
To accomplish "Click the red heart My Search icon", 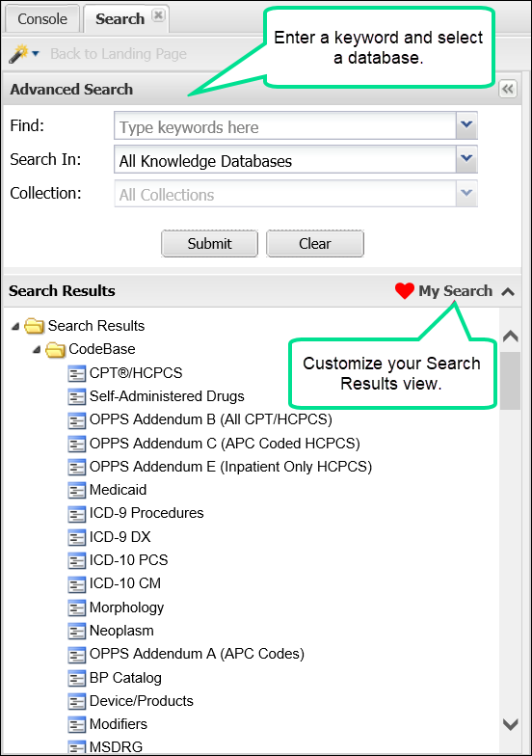I will pyautogui.click(x=405, y=291).
